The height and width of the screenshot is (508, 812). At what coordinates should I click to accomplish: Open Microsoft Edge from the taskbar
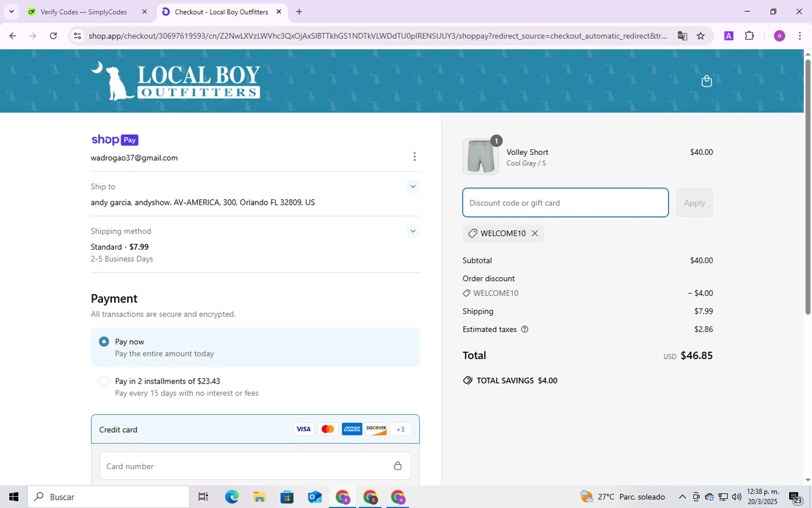coord(232,497)
